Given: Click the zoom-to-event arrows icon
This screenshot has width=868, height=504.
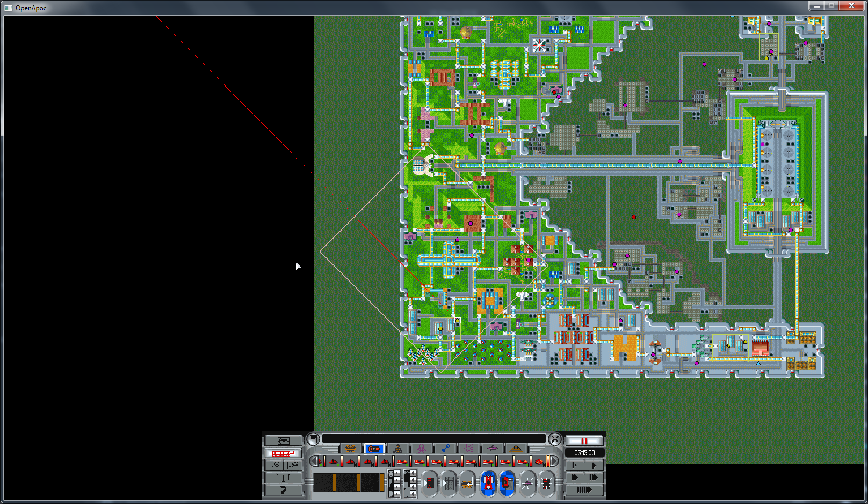Looking at the screenshot, I should [x=555, y=439].
